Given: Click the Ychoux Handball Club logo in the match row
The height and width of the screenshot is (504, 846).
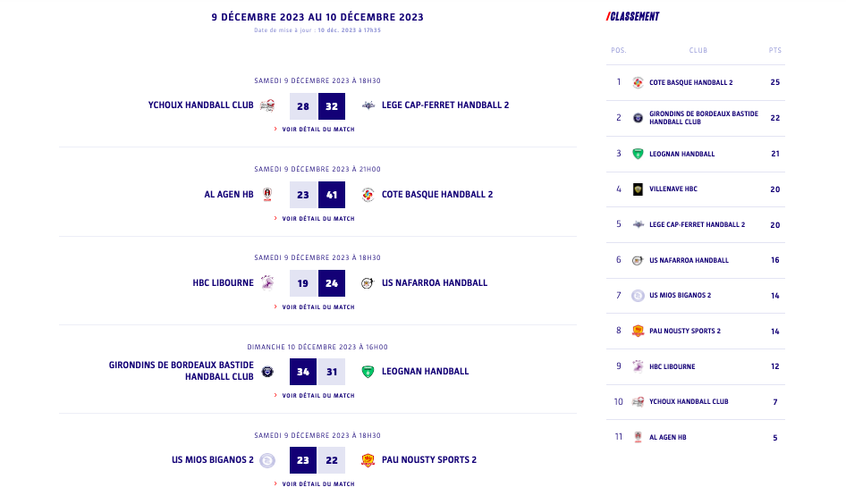Looking at the screenshot, I should coord(267,105).
